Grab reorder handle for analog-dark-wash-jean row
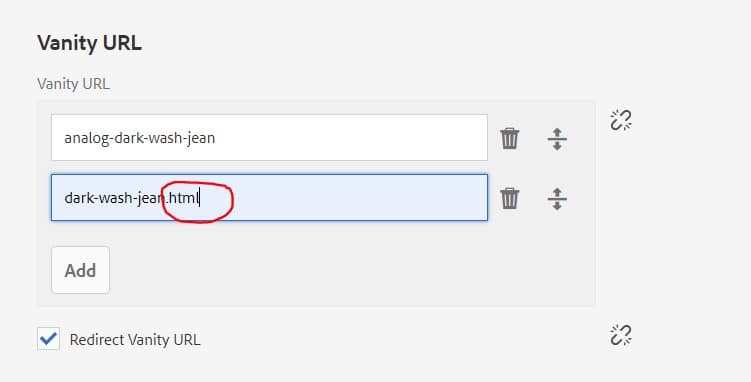Viewport: 751px width, 382px height. 557,139
